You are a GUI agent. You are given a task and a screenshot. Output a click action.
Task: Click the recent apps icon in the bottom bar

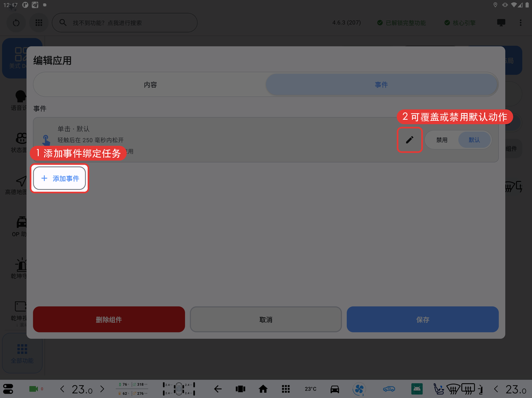pyautogui.click(x=240, y=389)
